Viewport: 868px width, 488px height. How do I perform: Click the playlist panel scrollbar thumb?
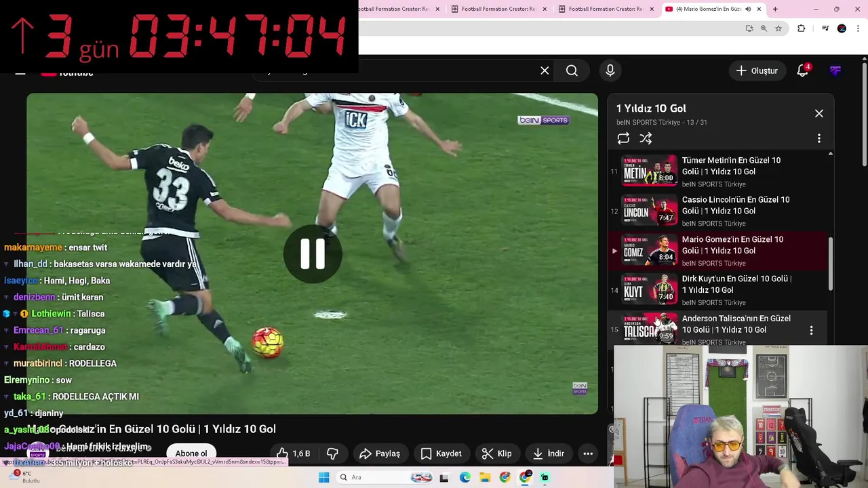pyautogui.click(x=830, y=264)
